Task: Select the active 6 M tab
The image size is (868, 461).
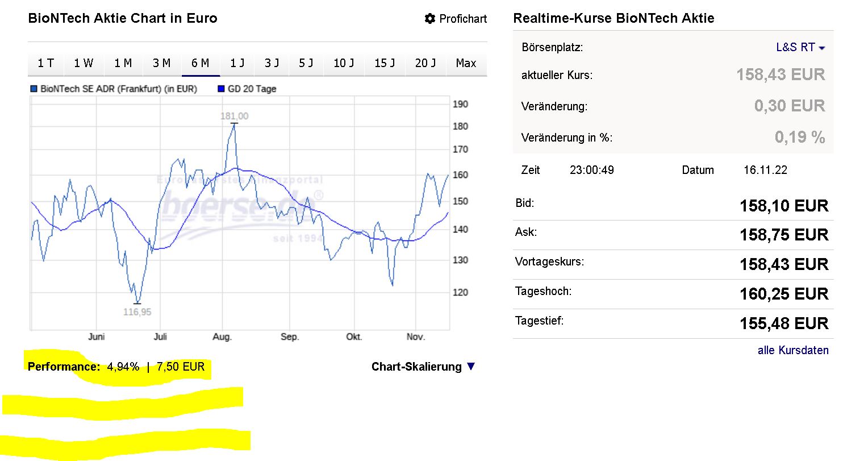Action: [201, 63]
